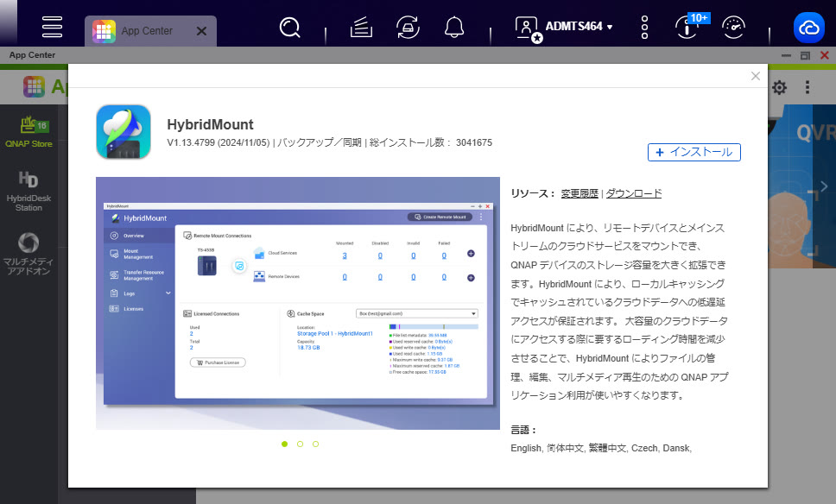
Task: Open App Center vertical ellipsis menu
Action: pos(807,87)
